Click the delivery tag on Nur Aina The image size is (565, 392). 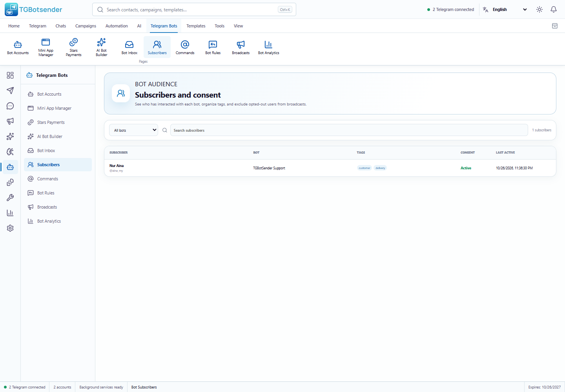380,168
